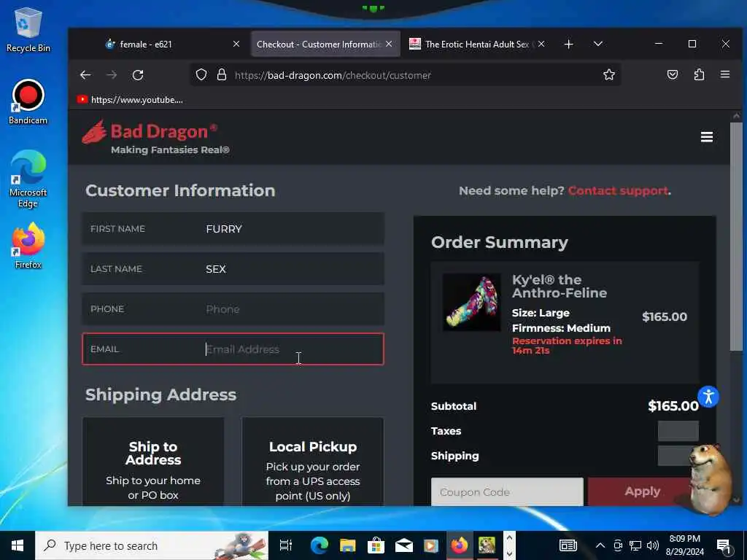747x560 pixels.
Task: Choose the Local Pickup option
Action: 312,462
